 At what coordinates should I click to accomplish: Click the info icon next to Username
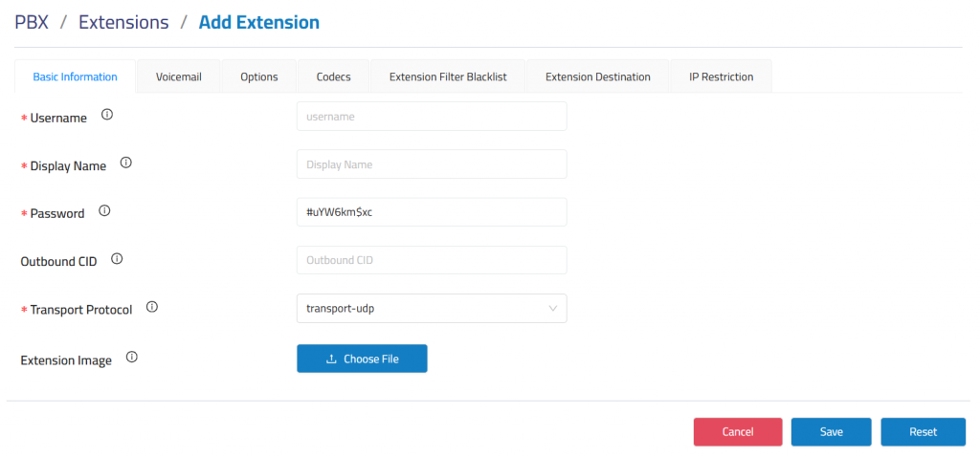pos(107,116)
